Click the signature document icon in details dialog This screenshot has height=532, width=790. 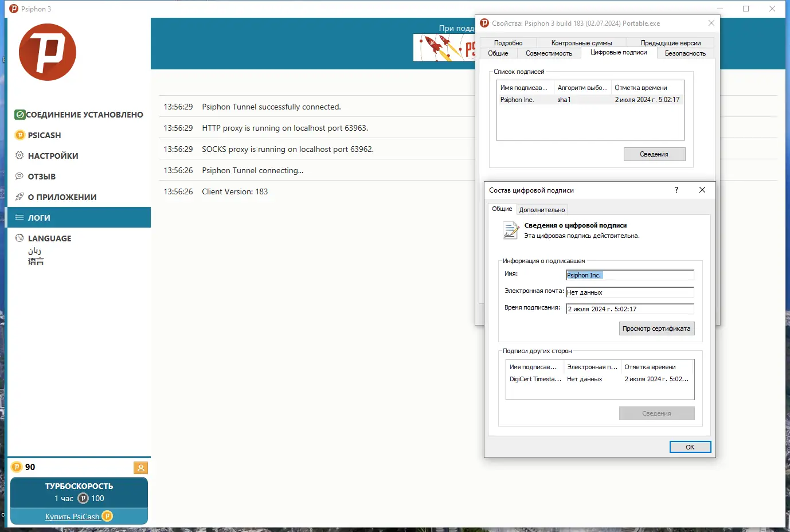coord(511,230)
